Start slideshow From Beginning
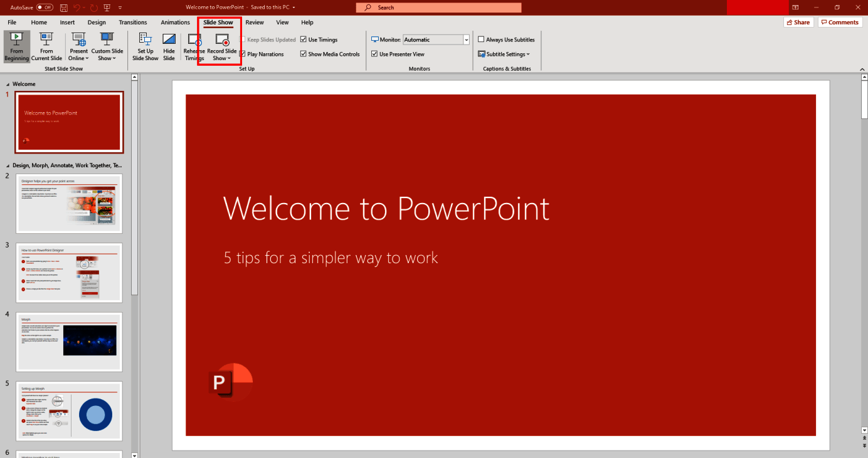 click(16, 46)
